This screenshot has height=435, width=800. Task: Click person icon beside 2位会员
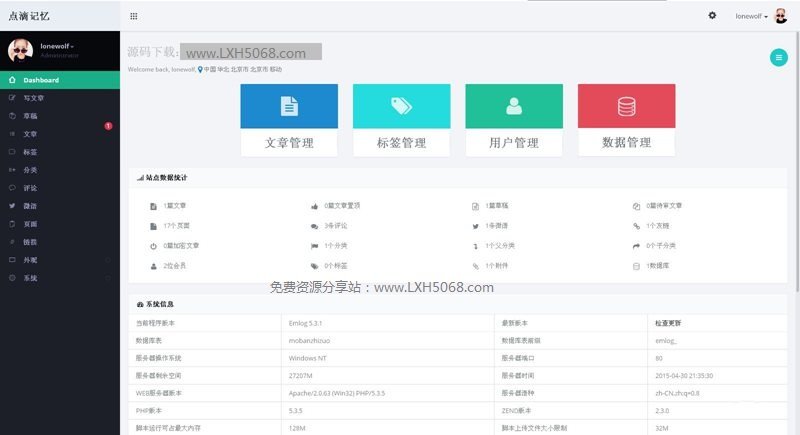point(153,266)
